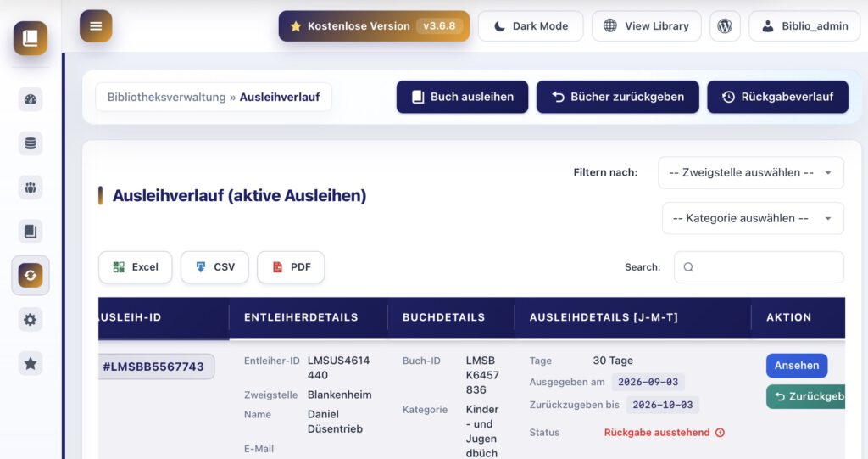The height and width of the screenshot is (459, 868).
Task: Open the Biblio_admin user menu
Action: coord(805,26)
